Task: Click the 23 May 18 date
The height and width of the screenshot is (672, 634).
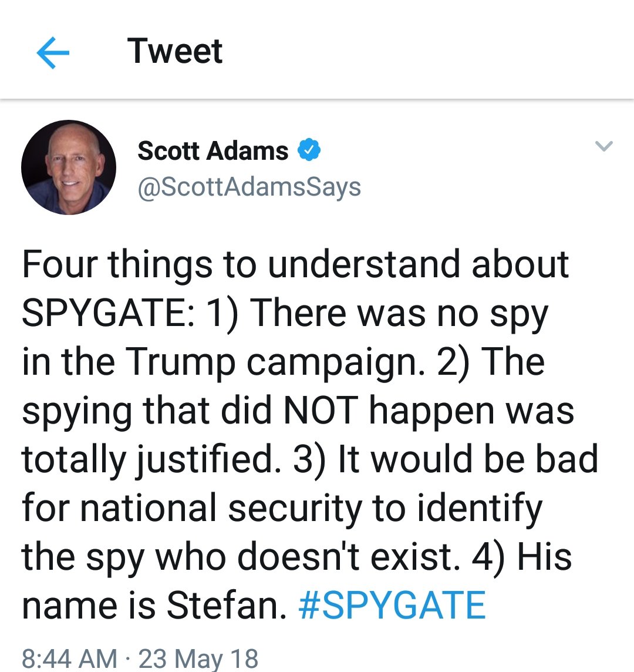Action: [198, 658]
